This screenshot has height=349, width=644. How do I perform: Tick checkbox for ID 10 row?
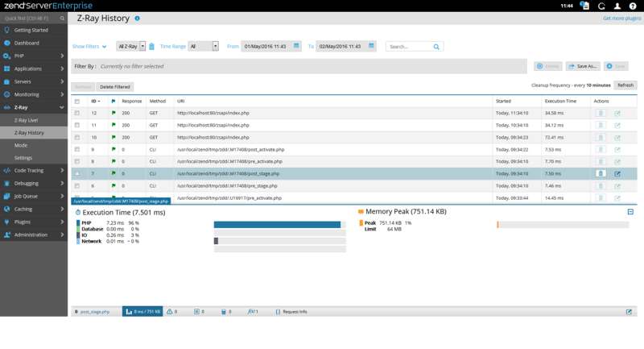tap(76, 137)
